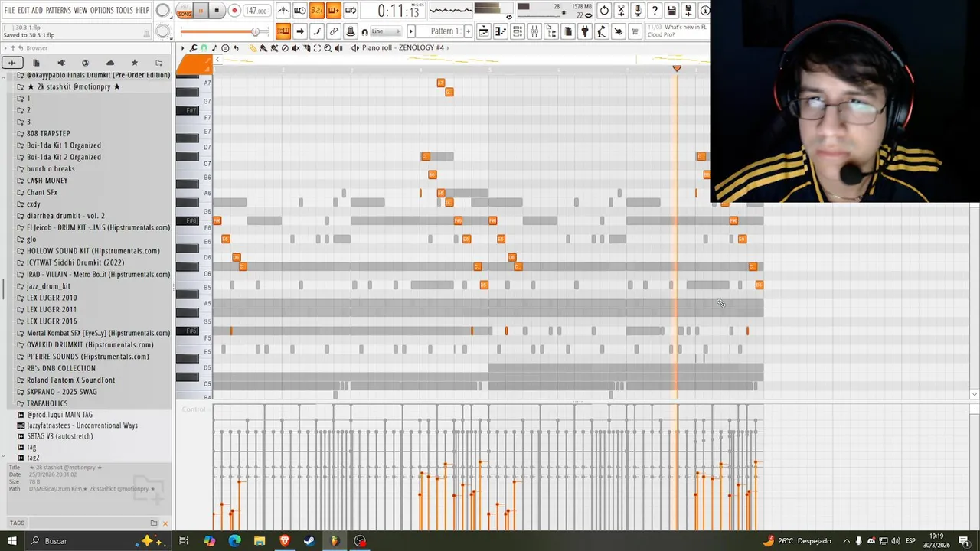Viewport: 980px width, 551px height.
Task: Switch to PAT playback mode
Action: [x=185, y=7]
